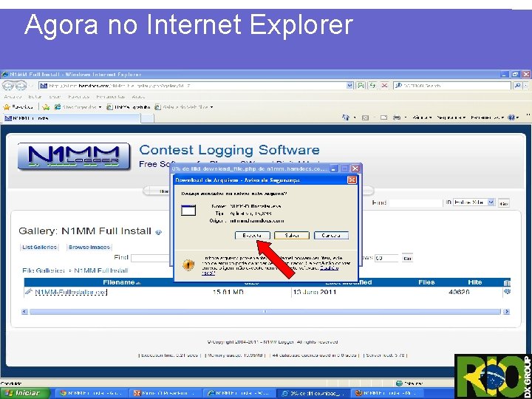Click the site Find input field
Image resolution: width=532 pixels, height=399 pixels.
[x=415, y=202]
